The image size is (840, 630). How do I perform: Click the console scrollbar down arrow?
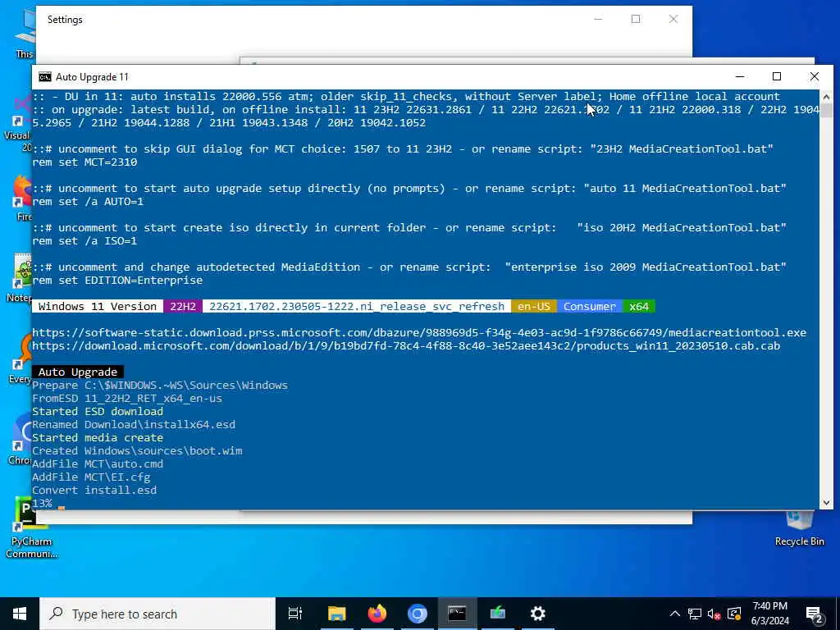826,503
